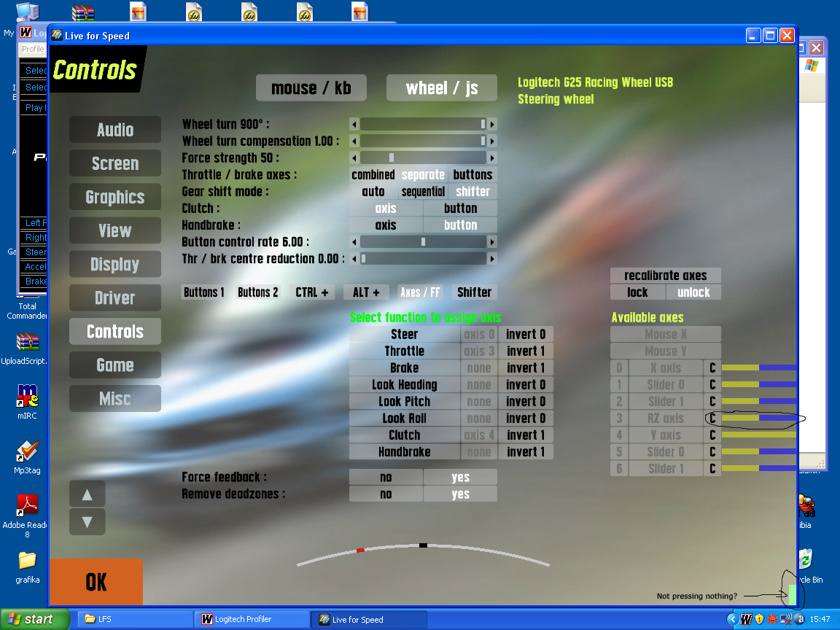840x630 pixels.
Task: Set Remove deadzones to no
Action: (x=386, y=494)
